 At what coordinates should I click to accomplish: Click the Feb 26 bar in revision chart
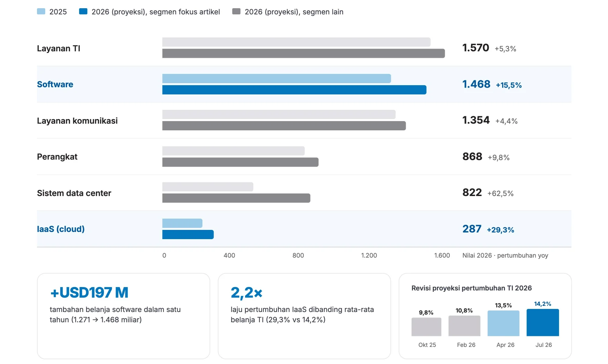click(x=464, y=326)
